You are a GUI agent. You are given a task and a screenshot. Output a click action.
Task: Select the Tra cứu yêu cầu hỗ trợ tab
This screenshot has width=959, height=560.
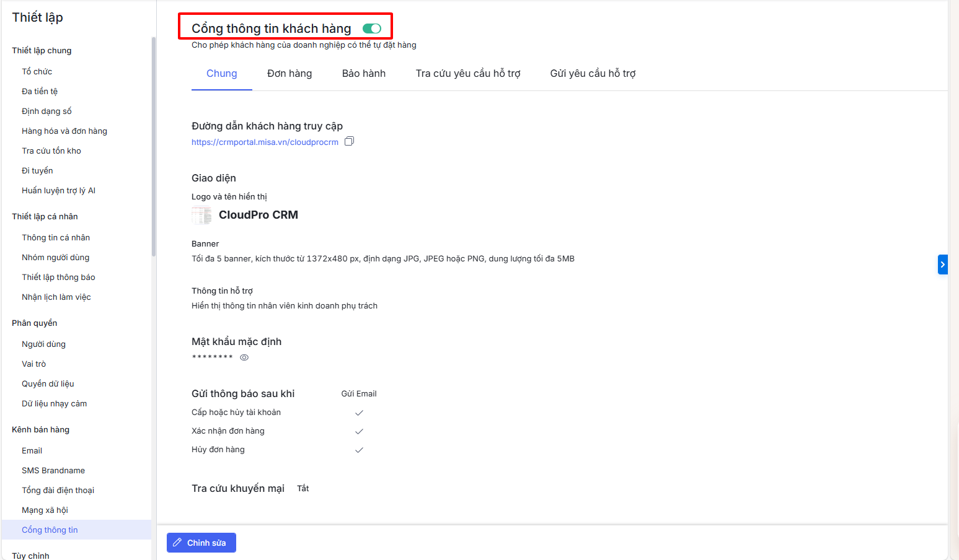[x=468, y=74]
